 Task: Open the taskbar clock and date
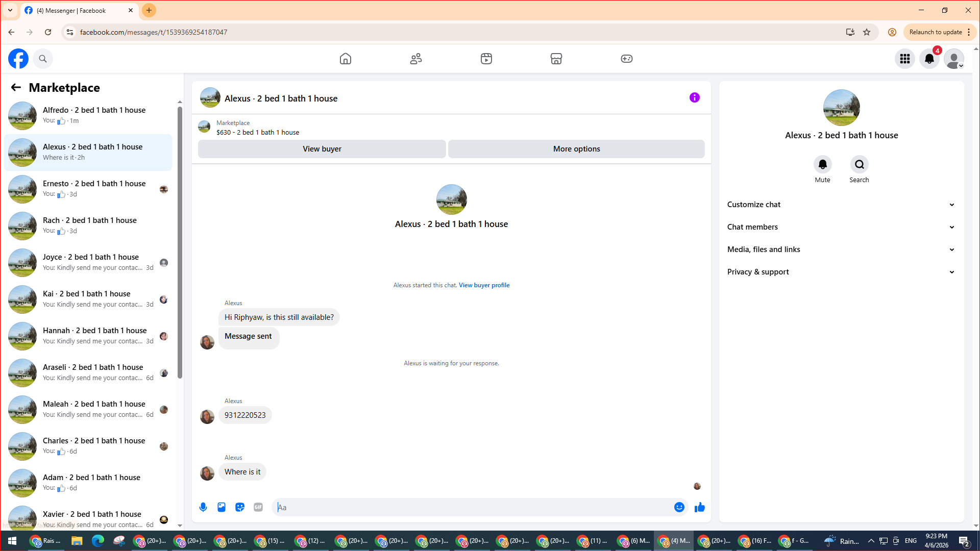point(937,541)
